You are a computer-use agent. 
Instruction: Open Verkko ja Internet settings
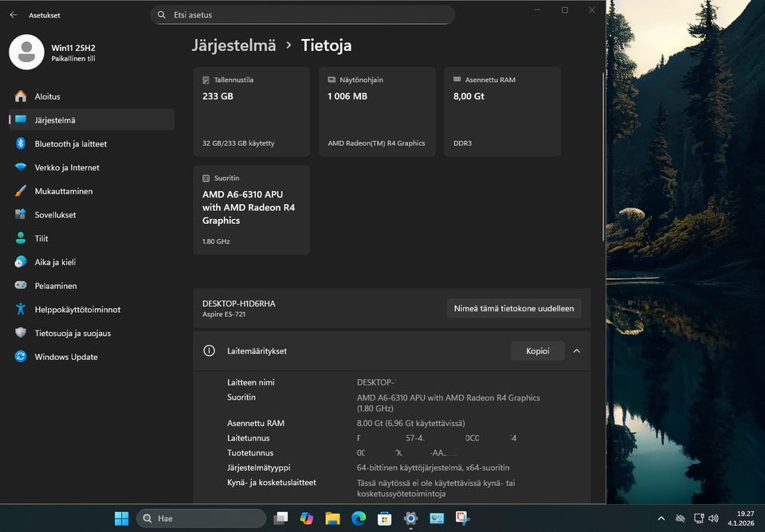pyautogui.click(x=67, y=168)
